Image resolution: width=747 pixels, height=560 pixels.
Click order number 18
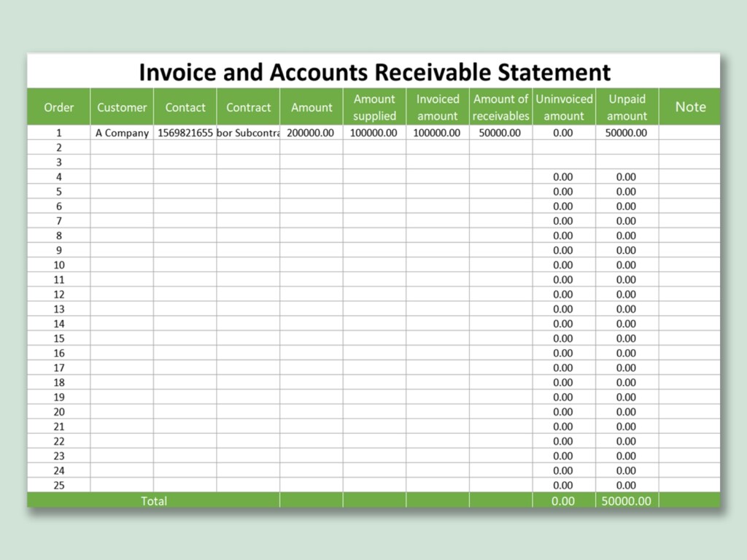click(59, 382)
